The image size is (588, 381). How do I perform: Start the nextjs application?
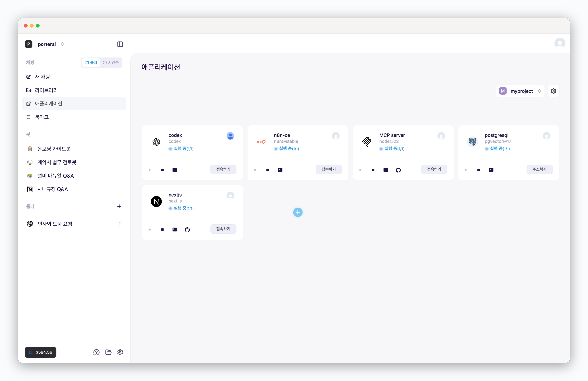click(x=150, y=230)
